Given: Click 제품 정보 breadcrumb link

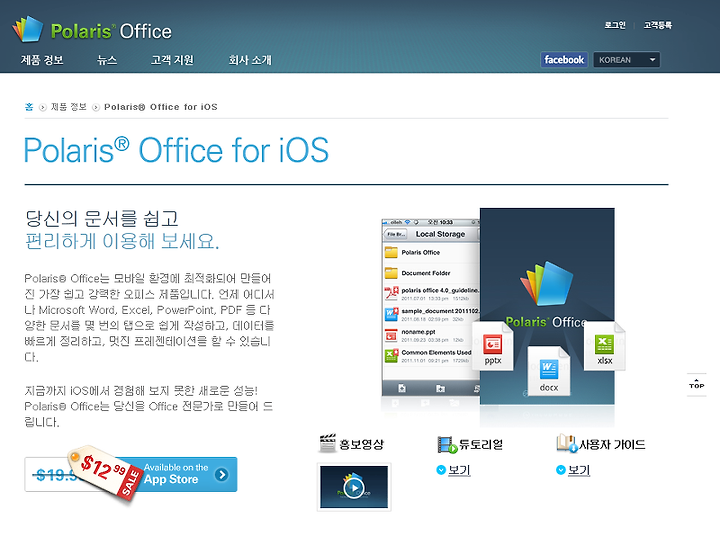Looking at the screenshot, I should tap(68, 107).
